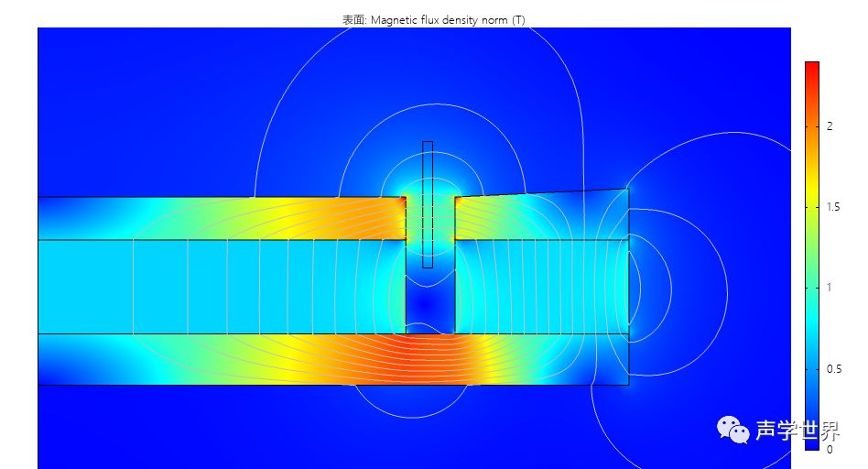Select the tall narrow voice coil rectangle

(428, 203)
